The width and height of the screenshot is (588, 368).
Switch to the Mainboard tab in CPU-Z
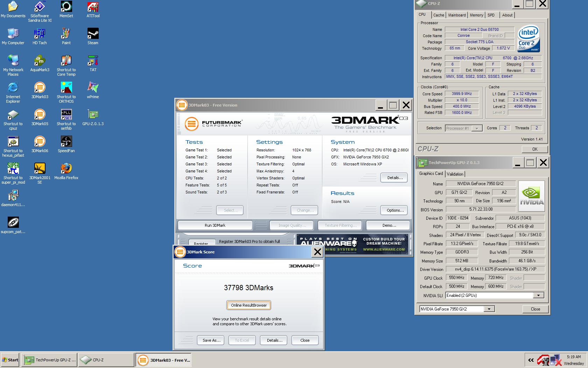pos(457,15)
